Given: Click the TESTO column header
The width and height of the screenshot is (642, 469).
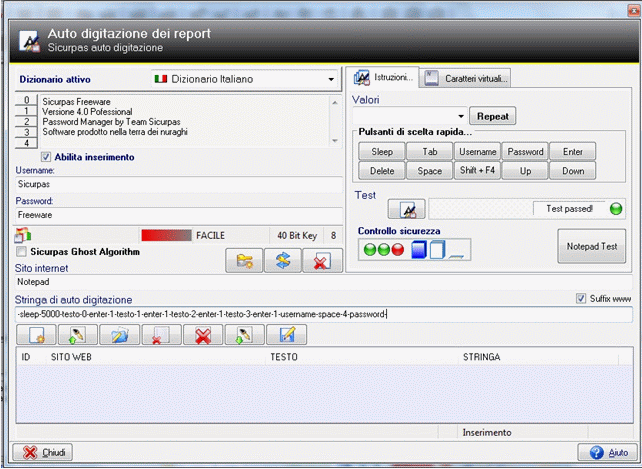Looking at the screenshot, I should pyautogui.click(x=284, y=357).
